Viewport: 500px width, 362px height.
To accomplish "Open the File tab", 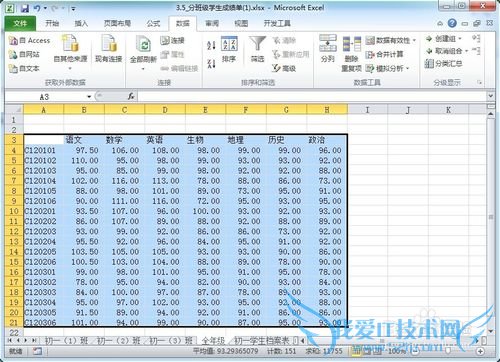I will [x=20, y=23].
